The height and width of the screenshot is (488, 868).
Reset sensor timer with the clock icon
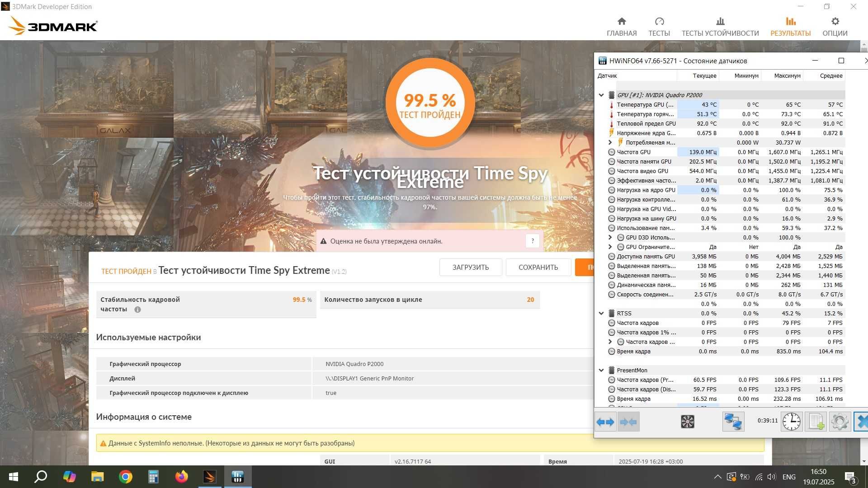792,422
